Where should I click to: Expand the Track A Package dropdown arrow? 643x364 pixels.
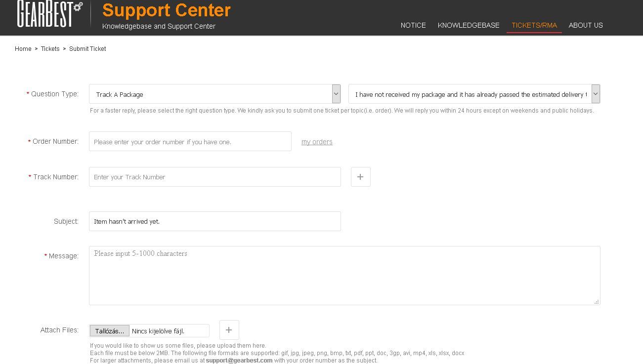point(336,94)
